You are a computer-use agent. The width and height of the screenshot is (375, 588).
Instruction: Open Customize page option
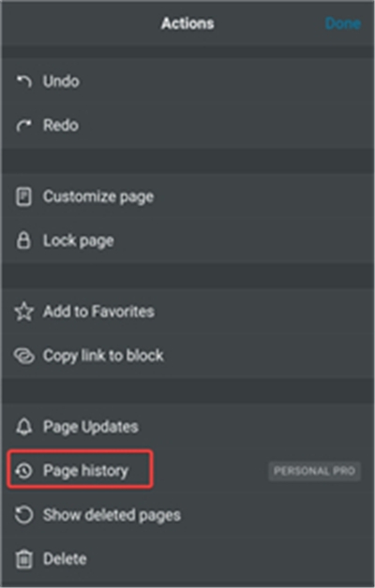tap(187, 197)
